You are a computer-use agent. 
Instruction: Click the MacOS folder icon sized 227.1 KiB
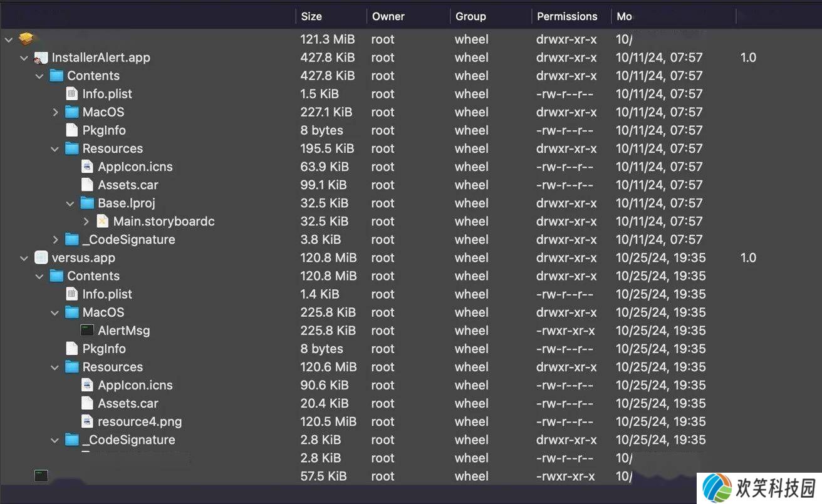tap(72, 112)
